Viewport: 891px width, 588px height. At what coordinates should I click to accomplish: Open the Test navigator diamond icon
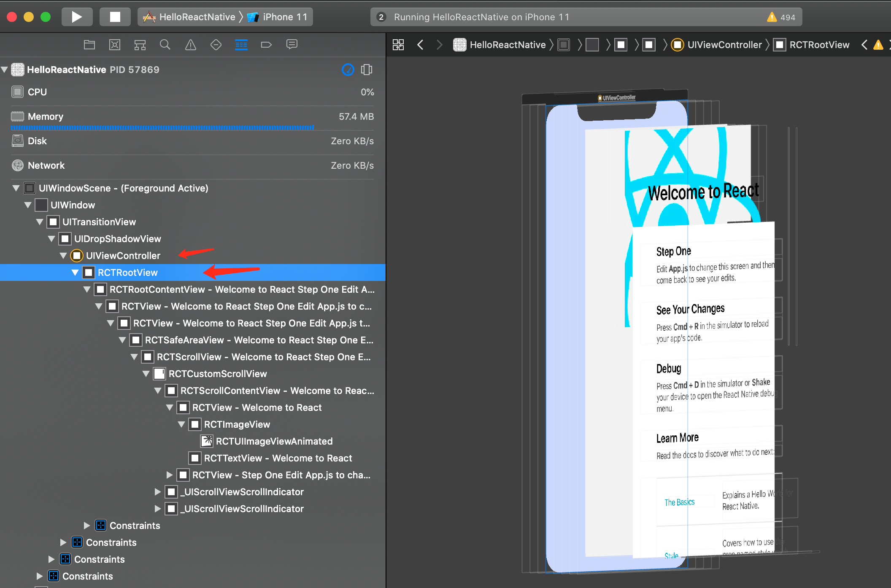216,45
